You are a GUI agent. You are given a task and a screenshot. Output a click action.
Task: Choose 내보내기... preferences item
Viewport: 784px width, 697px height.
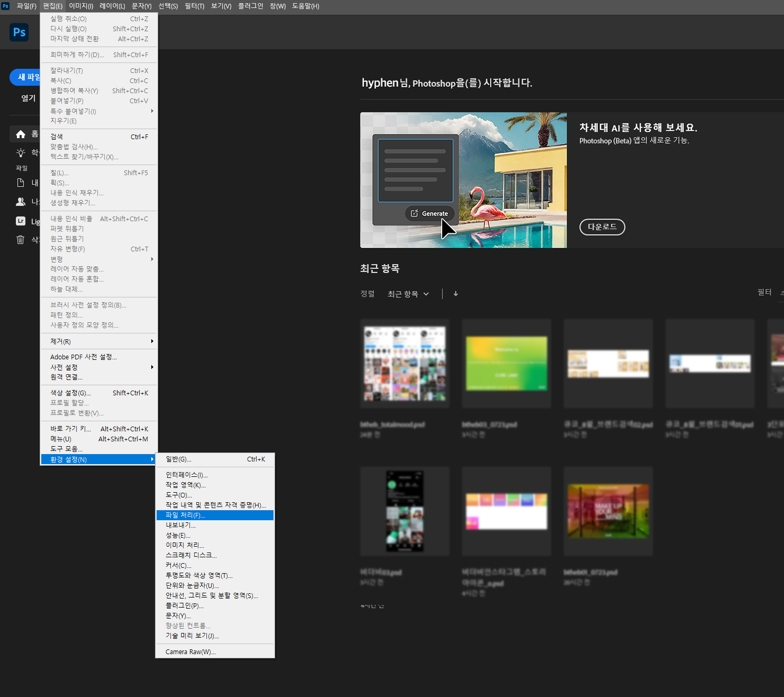pyautogui.click(x=215, y=525)
